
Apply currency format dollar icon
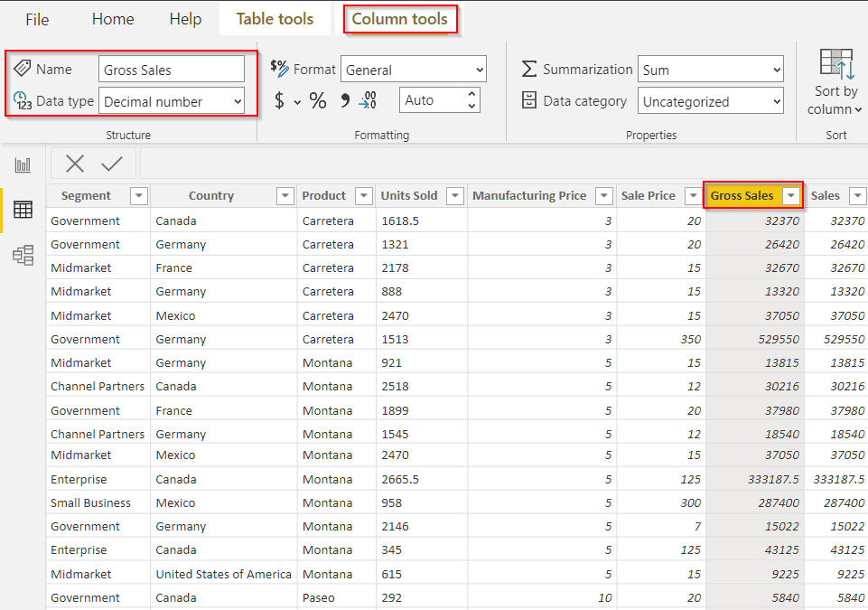coord(280,100)
